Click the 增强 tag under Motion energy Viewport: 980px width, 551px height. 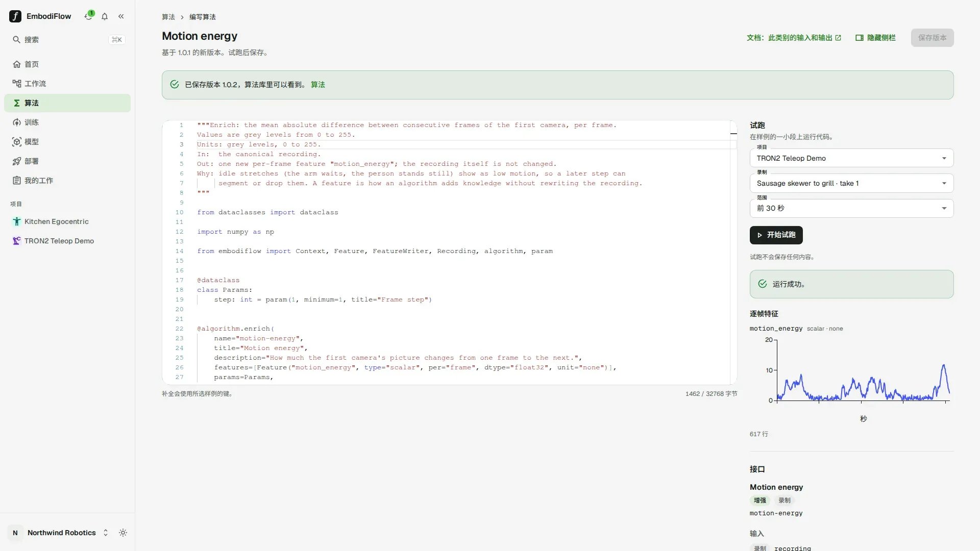click(760, 500)
